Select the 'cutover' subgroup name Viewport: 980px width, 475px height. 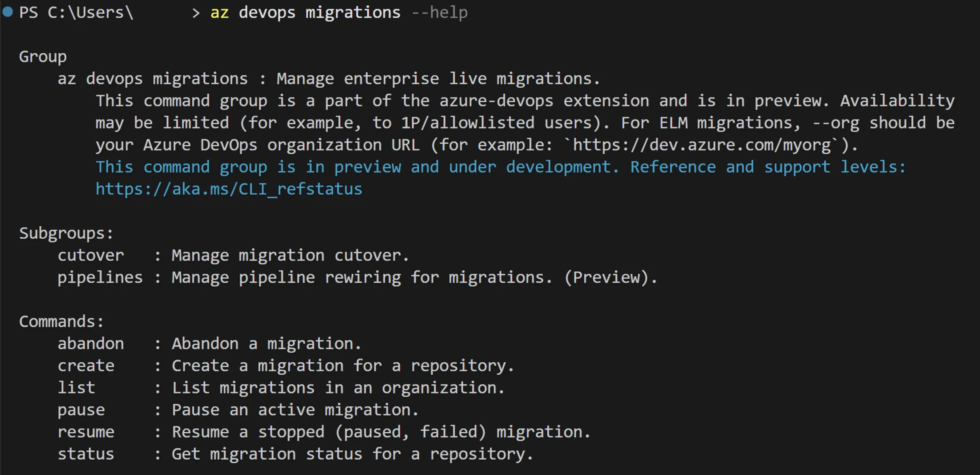coord(91,256)
